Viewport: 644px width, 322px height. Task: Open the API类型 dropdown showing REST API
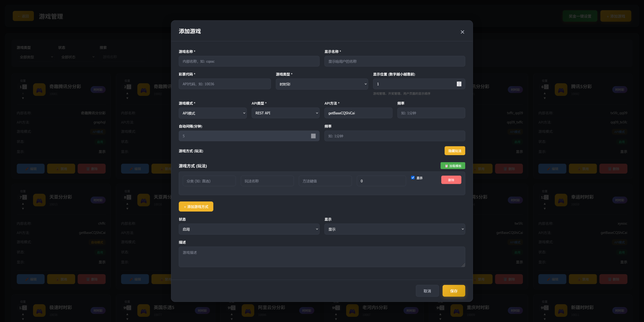(286, 113)
